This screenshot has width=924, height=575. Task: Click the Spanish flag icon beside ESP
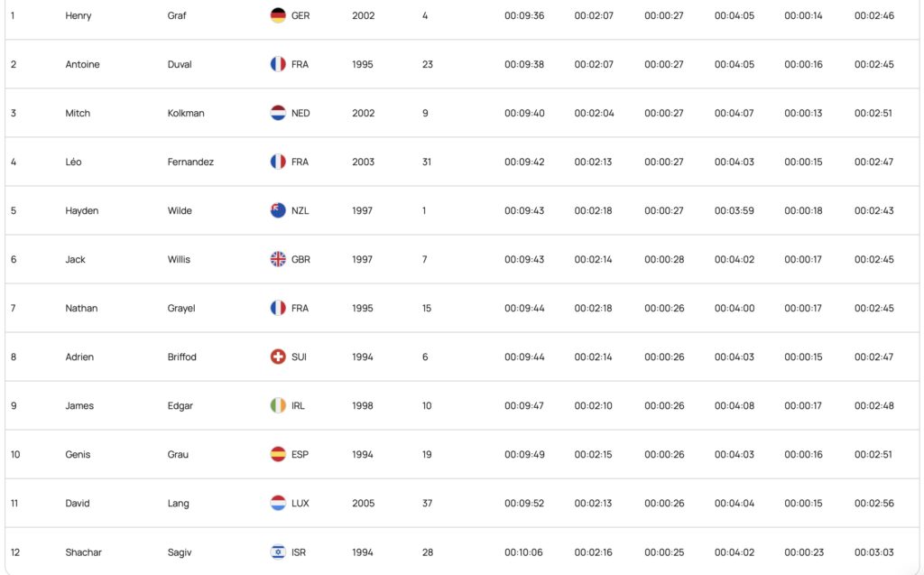point(278,454)
